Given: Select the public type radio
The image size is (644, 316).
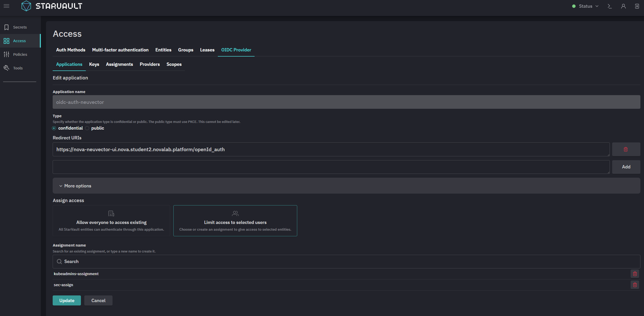Looking at the screenshot, I should [87, 128].
